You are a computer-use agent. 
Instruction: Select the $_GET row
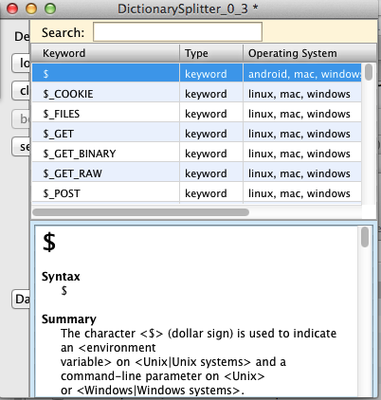pyautogui.click(x=197, y=134)
